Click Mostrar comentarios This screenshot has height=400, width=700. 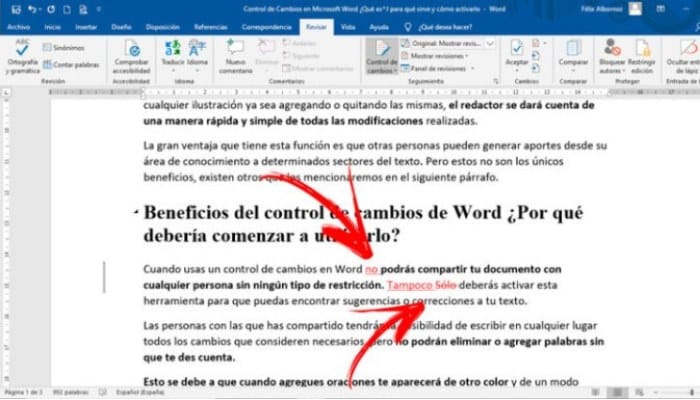[318, 68]
